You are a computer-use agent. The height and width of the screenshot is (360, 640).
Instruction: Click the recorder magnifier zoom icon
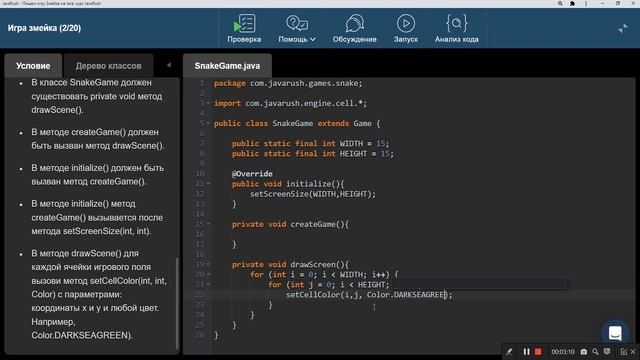coord(596,351)
